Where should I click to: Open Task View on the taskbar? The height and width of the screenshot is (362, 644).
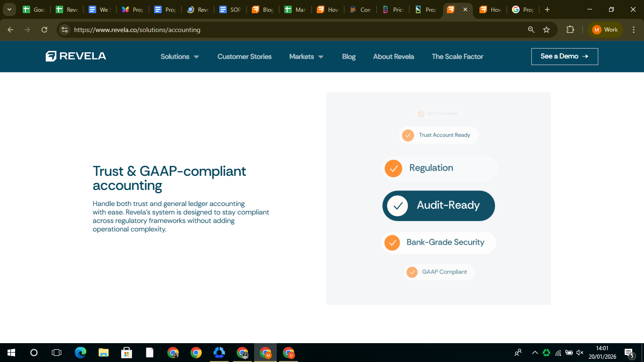[57, 353]
